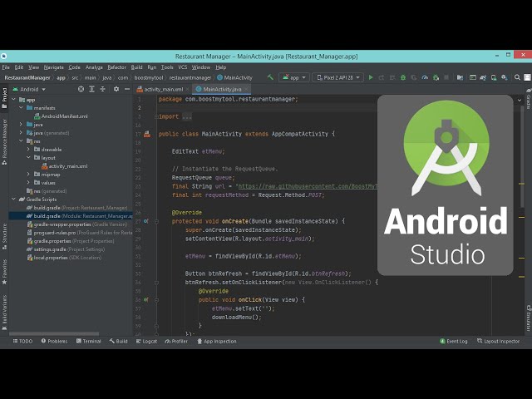
Task: Open the Build Variants side tool window
Action: point(4,313)
